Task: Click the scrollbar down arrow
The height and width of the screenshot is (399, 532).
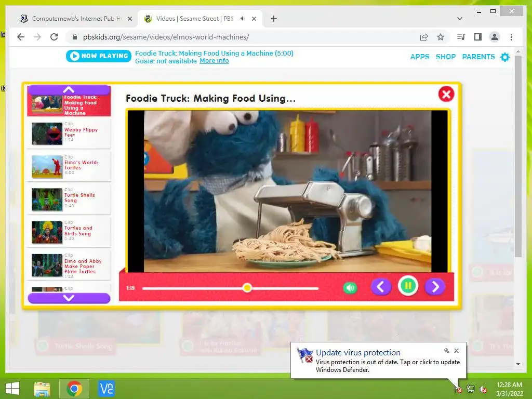Action: click(x=518, y=364)
